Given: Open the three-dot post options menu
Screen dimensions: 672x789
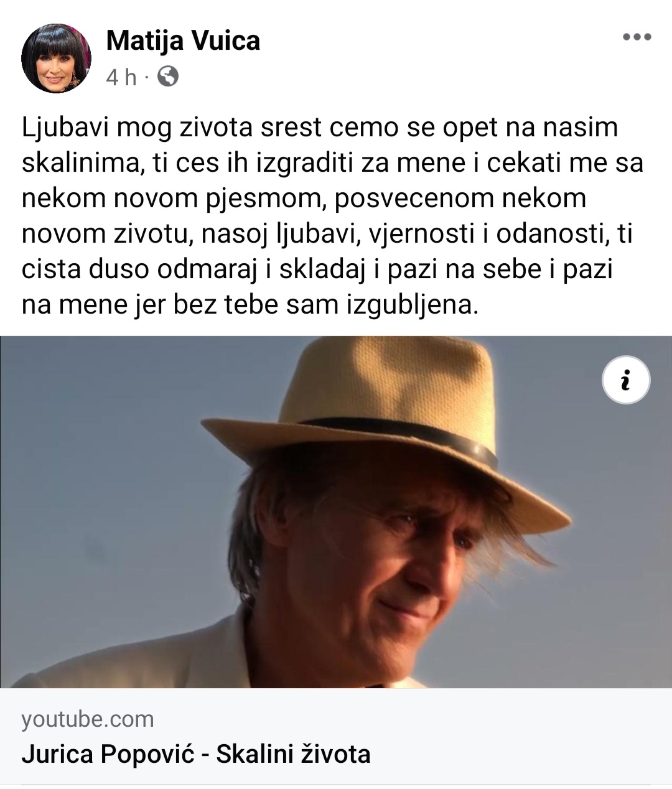Looking at the screenshot, I should 637,37.
